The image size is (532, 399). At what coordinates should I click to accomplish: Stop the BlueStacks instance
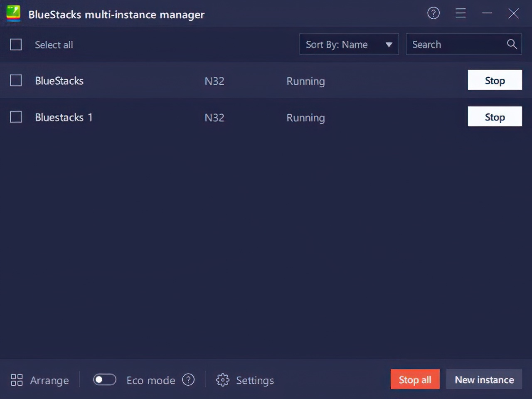495,80
